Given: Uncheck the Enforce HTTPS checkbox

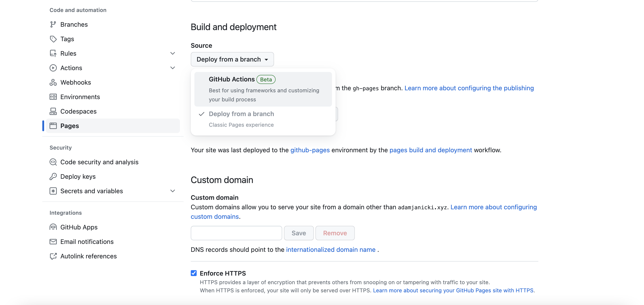Looking at the screenshot, I should point(194,273).
